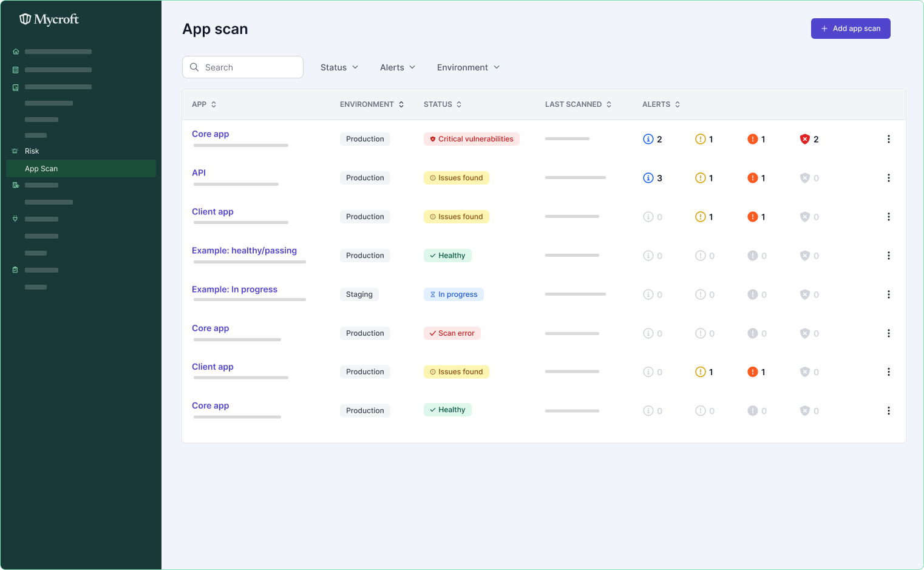Click the magnifier icon in the search box

click(x=194, y=67)
